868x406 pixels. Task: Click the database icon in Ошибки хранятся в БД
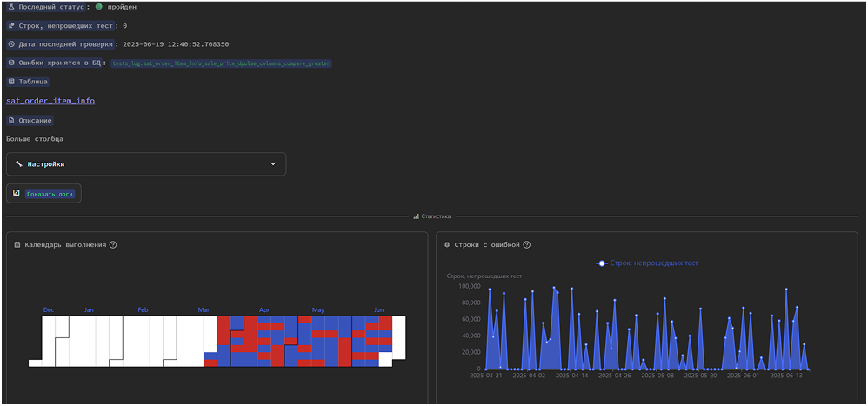(x=11, y=63)
